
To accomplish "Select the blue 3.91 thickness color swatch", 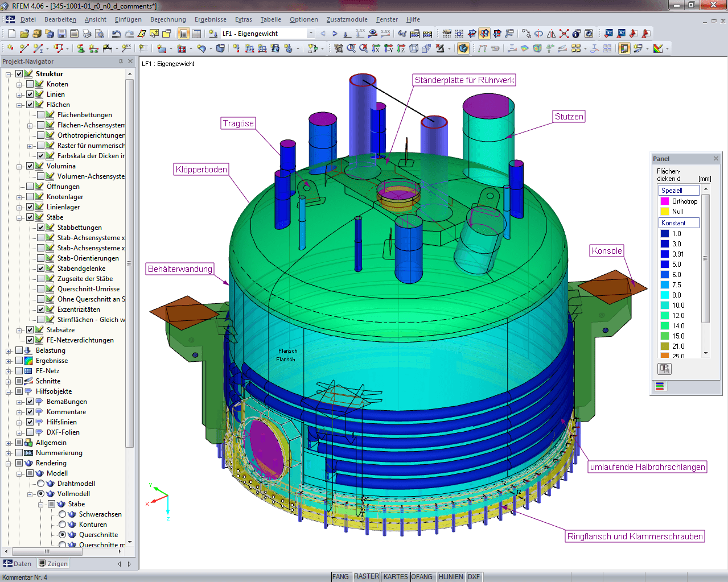I will (665, 253).
